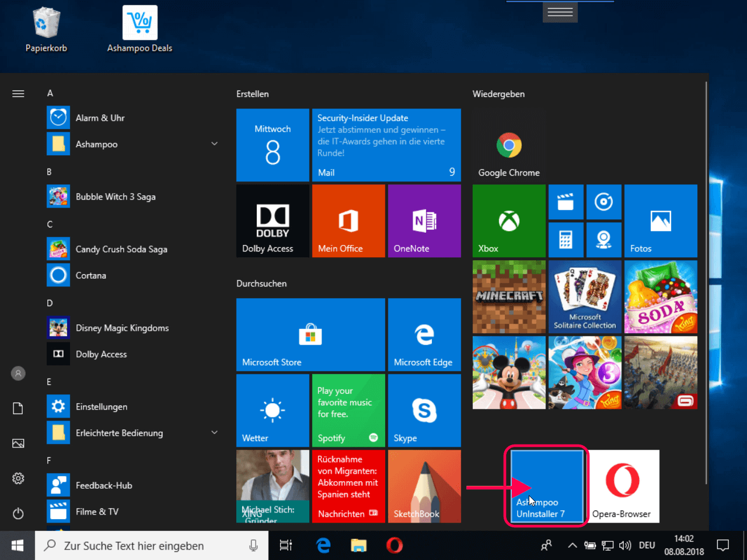Show hidden system tray icons
This screenshot has width=747, height=560.
pyautogui.click(x=573, y=545)
